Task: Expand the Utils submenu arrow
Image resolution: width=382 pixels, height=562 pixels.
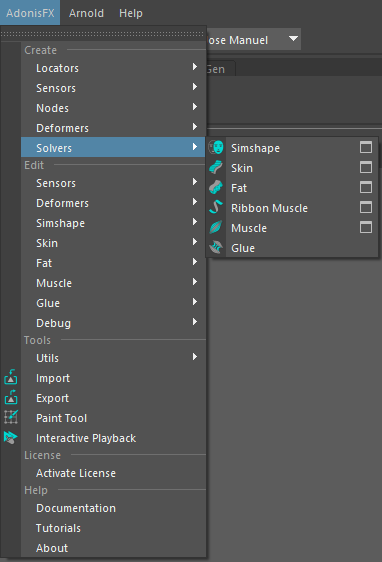Action: point(195,357)
